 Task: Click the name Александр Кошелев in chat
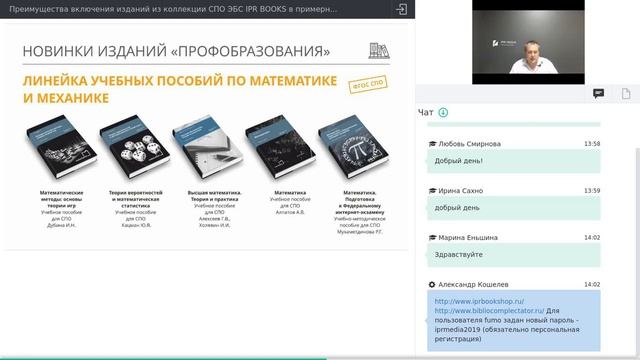coord(473,284)
